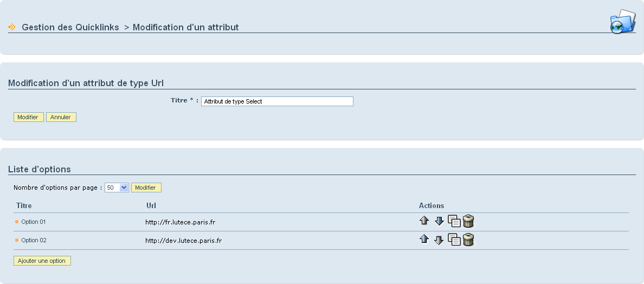The width and height of the screenshot is (644, 284).
Task: Open Option 02 entry
Action: [x=34, y=240]
